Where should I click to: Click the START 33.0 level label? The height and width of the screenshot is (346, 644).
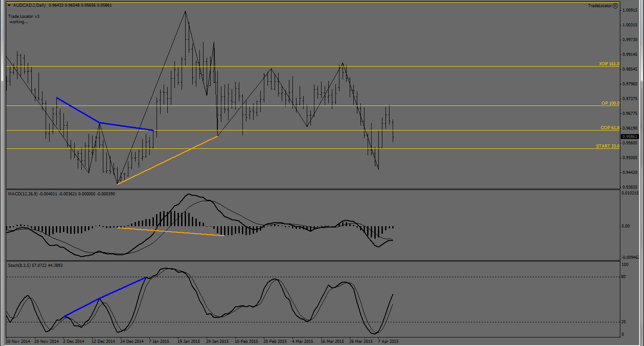[x=608, y=146]
